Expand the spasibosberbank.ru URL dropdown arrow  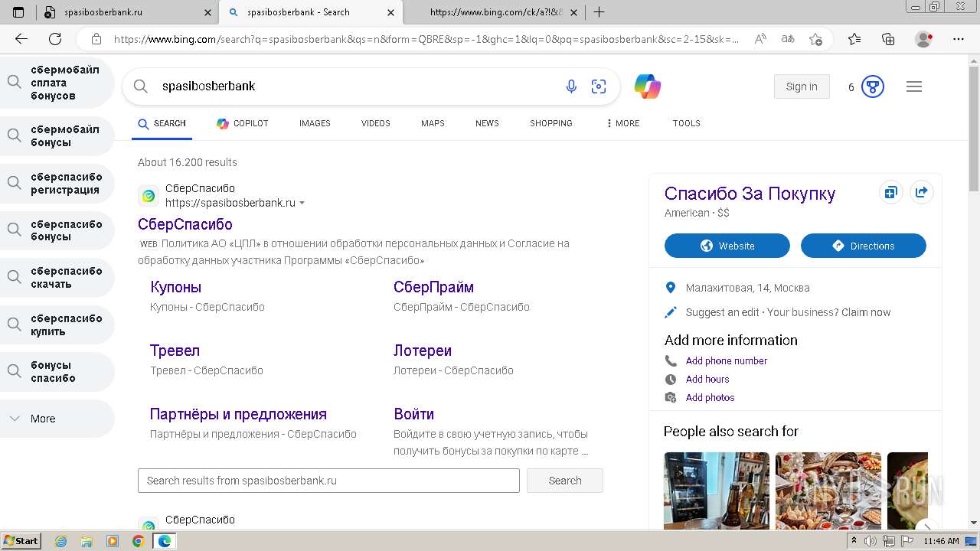tap(302, 204)
